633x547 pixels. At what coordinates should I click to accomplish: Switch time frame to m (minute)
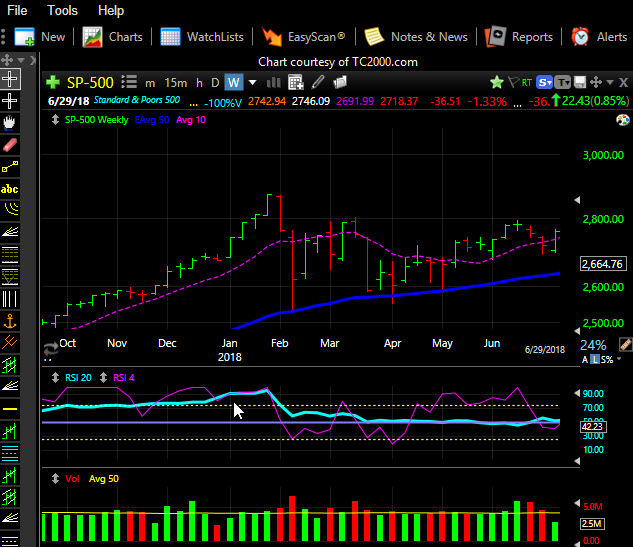point(150,83)
